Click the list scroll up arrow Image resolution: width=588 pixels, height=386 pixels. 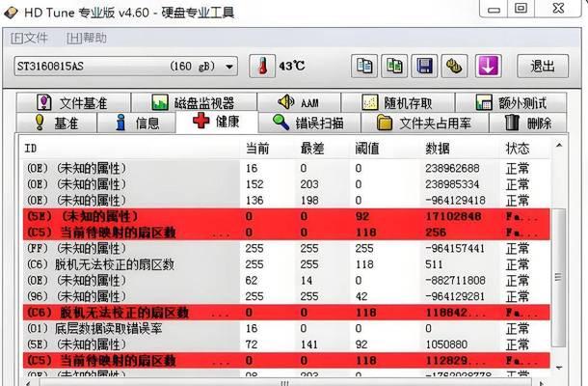point(559,146)
